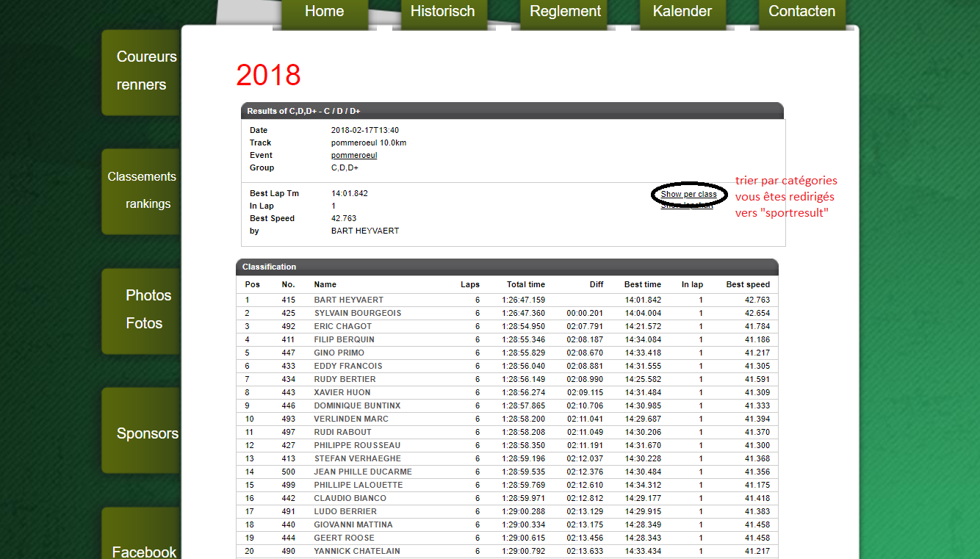Image resolution: width=980 pixels, height=559 pixels.
Task: Select rider PHILIPPE ROUSSEAU row
Action: (x=507, y=446)
